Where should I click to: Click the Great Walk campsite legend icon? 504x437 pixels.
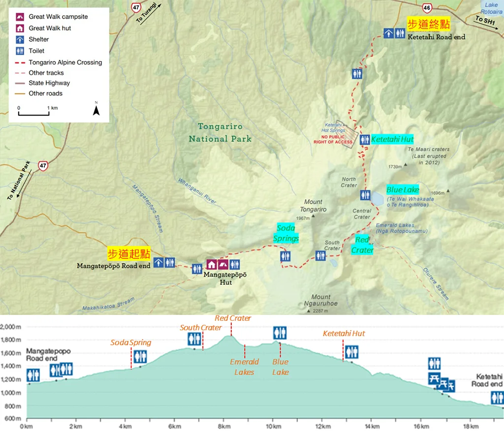click(x=20, y=17)
